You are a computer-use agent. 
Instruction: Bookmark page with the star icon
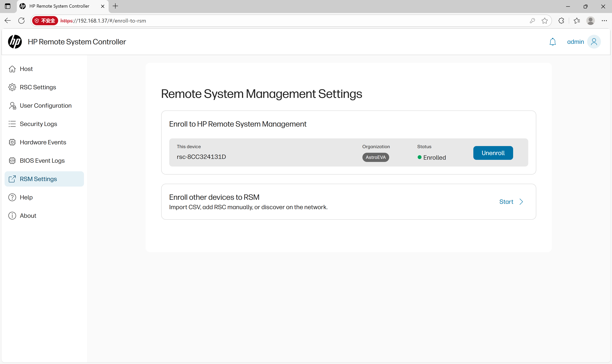[x=544, y=21]
